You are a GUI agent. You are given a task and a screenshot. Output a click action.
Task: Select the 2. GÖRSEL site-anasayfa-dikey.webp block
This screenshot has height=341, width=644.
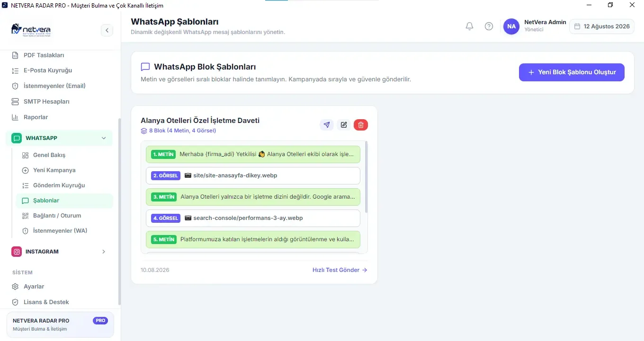tap(253, 175)
